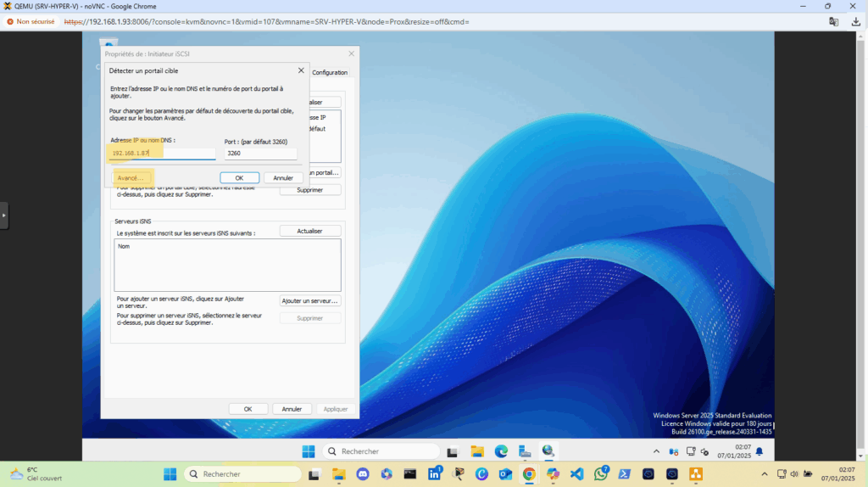868x487 pixels.
Task: Cancel the Détecter un portail cible dialog
Action: click(283, 178)
